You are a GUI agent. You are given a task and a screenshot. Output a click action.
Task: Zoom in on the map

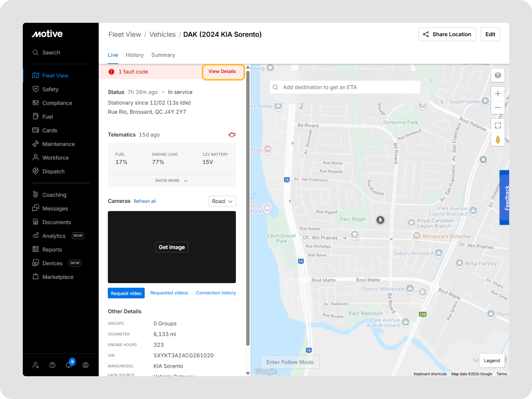pyautogui.click(x=498, y=93)
